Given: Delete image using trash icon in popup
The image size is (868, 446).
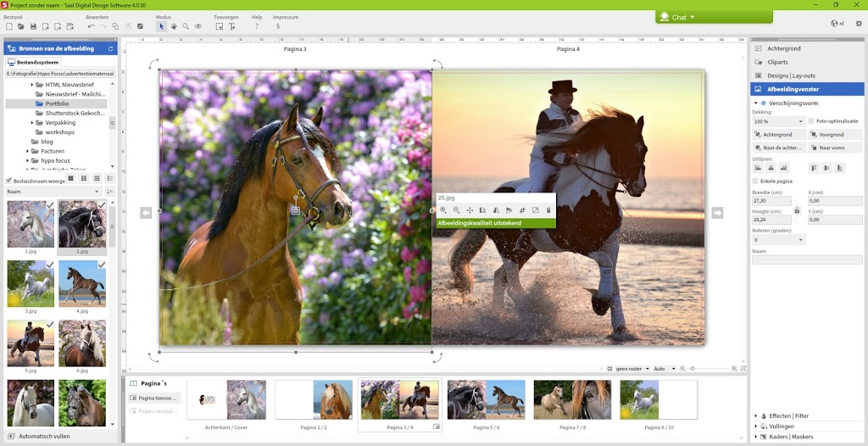Looking at the screenshot, I should (x=548, y=210).
